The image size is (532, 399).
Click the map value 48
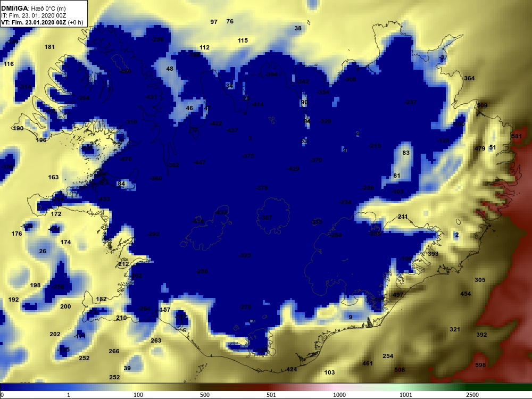point(170,69)
